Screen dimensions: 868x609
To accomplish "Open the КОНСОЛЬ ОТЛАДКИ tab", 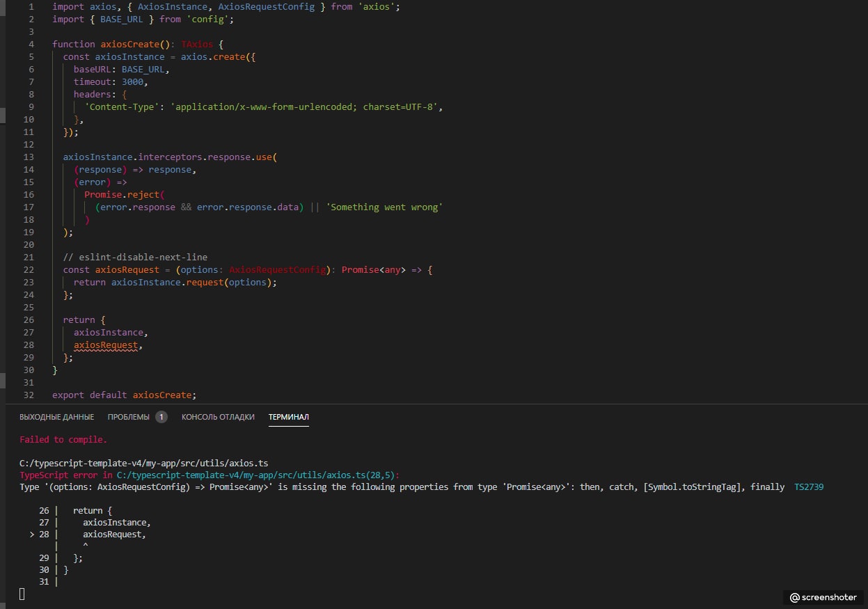I will pos(218,417).
